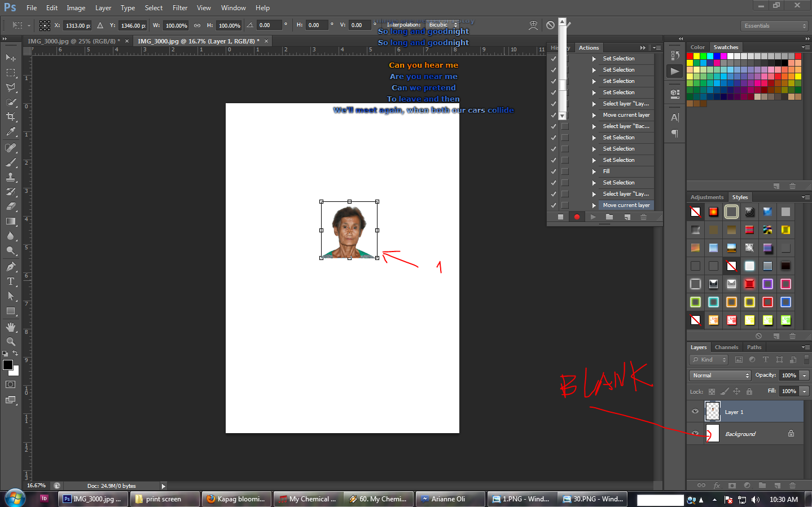This screenshot has width=812, height=507.
Task: Select the Horizontal Type tool
Action: click(x=11, y=281)
